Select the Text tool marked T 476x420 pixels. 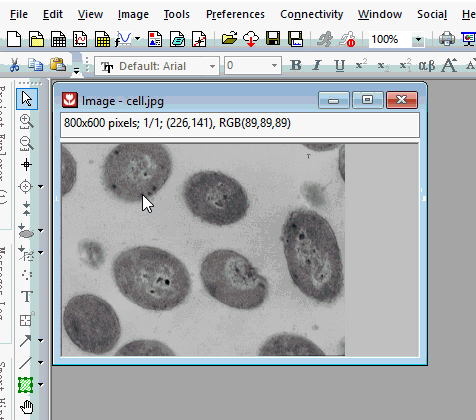pos(27,296)
